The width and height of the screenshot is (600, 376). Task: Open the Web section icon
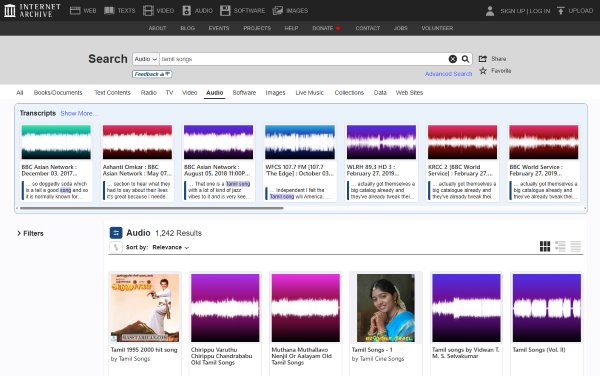click(x=75, y=11)
